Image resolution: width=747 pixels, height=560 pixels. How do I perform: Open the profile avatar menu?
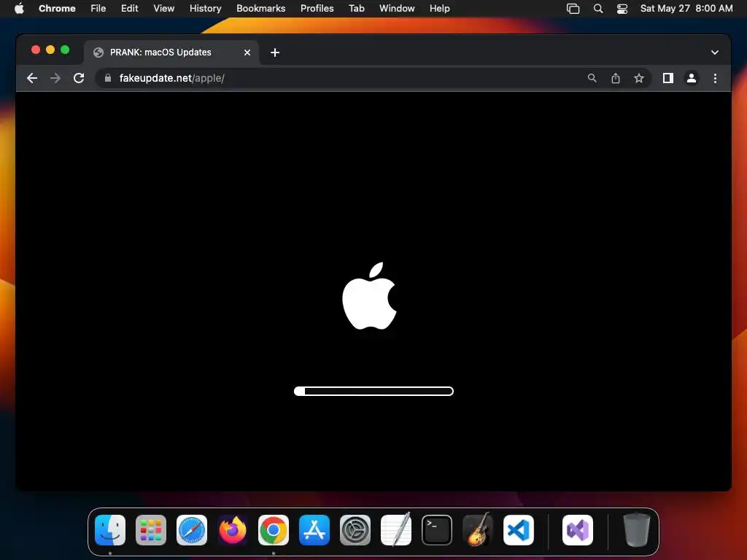click(x=692, y=78)
